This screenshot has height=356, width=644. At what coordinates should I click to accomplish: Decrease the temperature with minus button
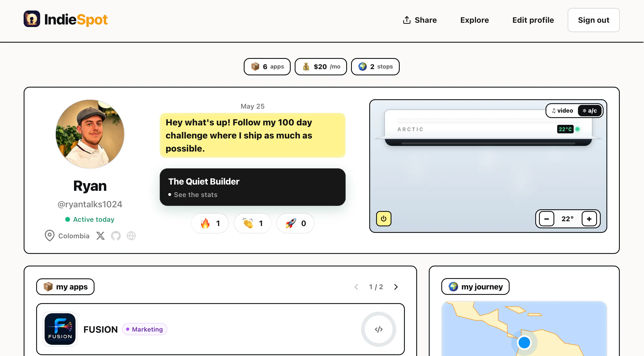point(547,219)
